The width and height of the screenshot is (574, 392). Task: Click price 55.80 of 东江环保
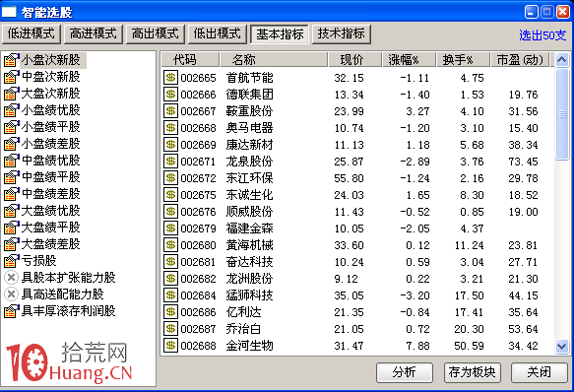[349, 178]
